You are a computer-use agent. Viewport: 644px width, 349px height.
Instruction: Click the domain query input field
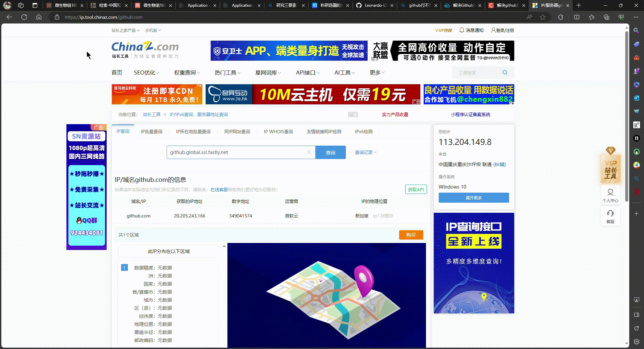[x=236, y=152]
